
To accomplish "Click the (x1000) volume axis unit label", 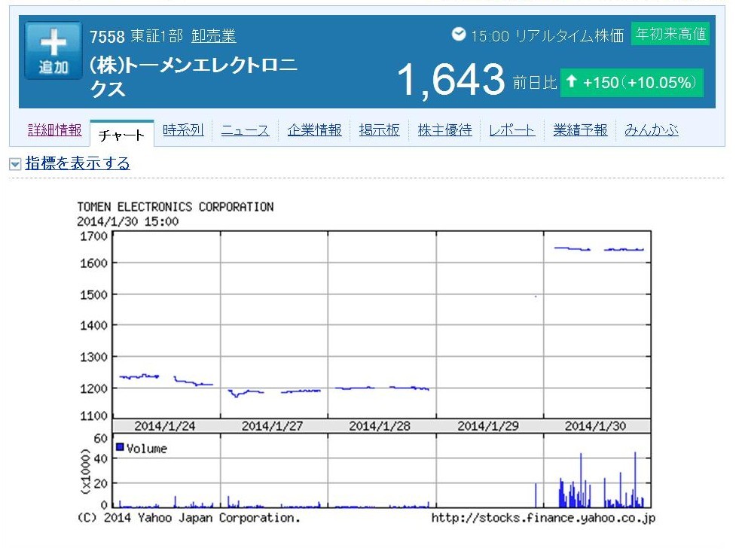I will 86,471.
